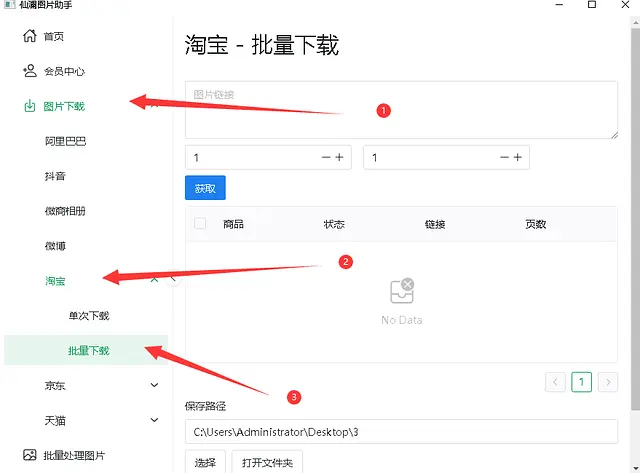Click the 商品 column header
Screen dimensions: 640x473
tap(233, 224)
